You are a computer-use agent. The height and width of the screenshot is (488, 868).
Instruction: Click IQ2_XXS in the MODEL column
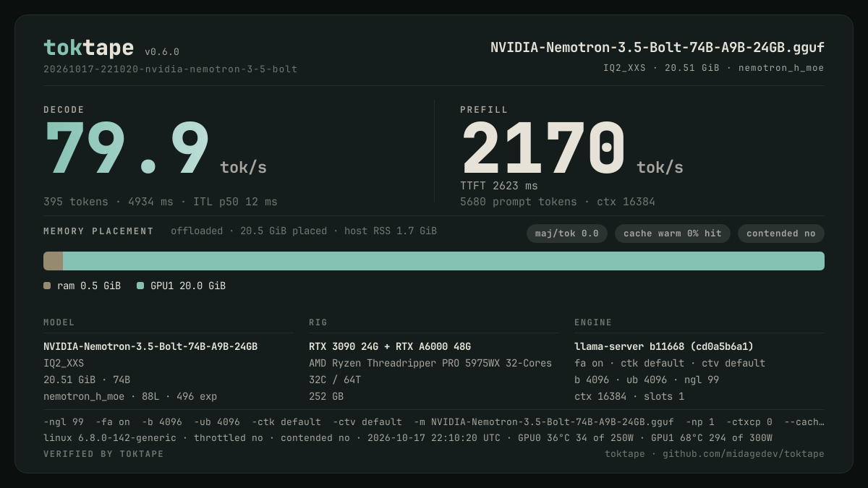[x=64, y=363]
